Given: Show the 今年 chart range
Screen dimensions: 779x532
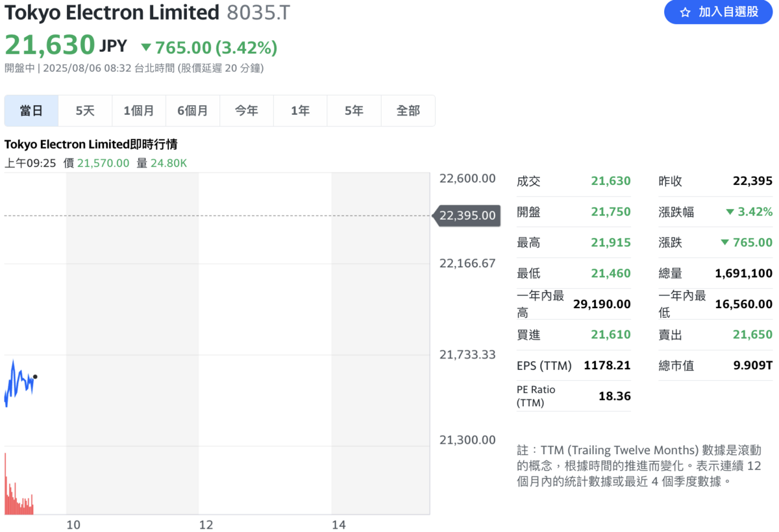Looking at the screenshot, I should point(247,111).
